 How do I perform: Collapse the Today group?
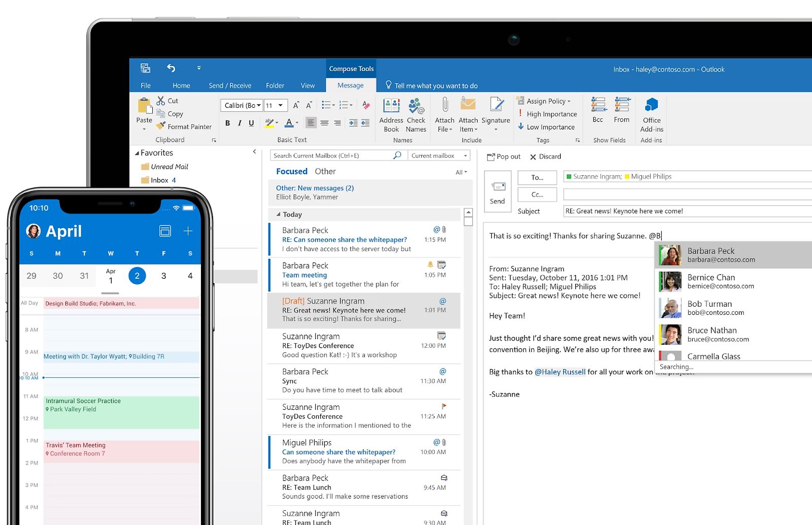point(278,214)
